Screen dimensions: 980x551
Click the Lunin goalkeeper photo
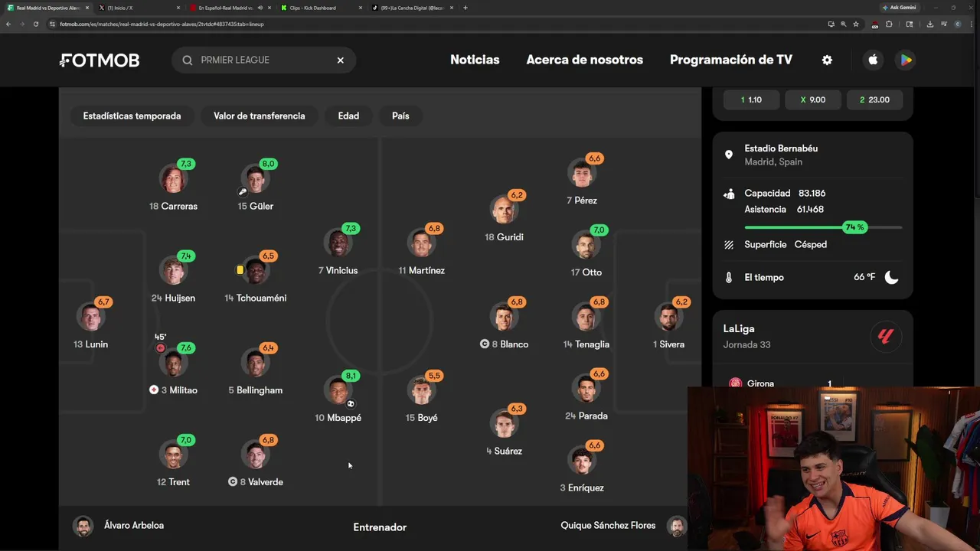click(x=91, y=317)
